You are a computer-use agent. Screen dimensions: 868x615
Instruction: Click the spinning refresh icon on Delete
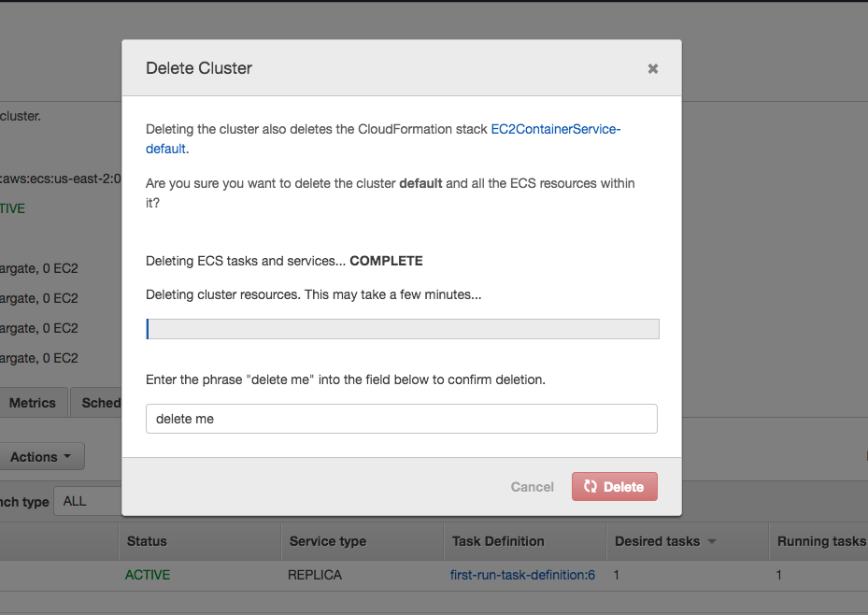point(591,486)
